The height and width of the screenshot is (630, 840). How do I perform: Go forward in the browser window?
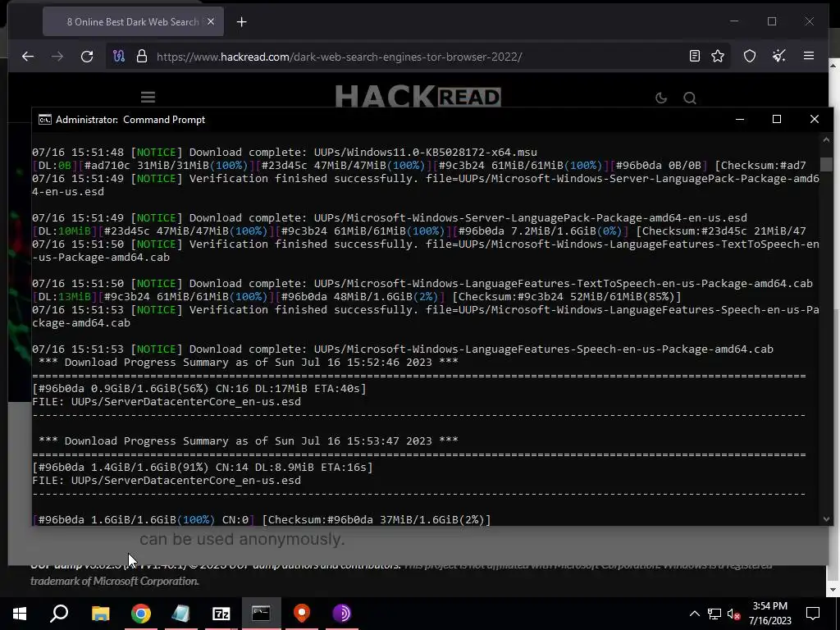57,57
